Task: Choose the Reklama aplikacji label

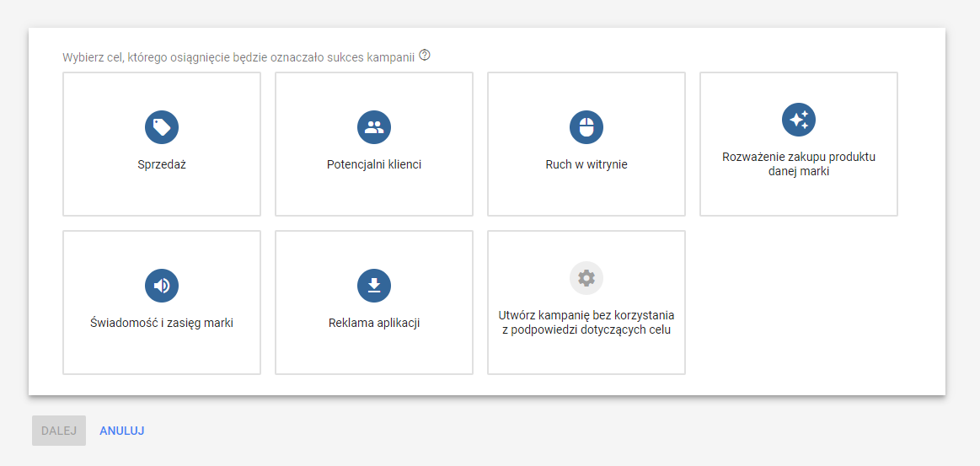Action: click(x=374, y=323)
